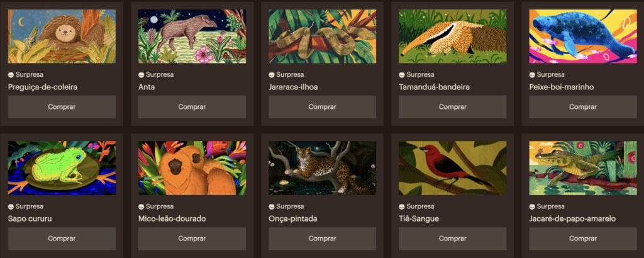The height and width of the screenshot is (258, 644).
Task: Click Surpresa icon on Jararaca-ilhoa card
Action: [272, 75]
